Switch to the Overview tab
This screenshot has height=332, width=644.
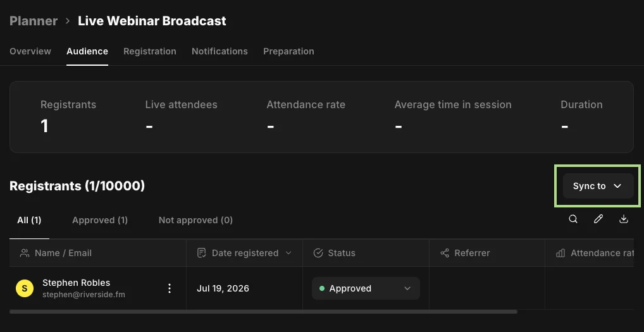coord(30,51)
